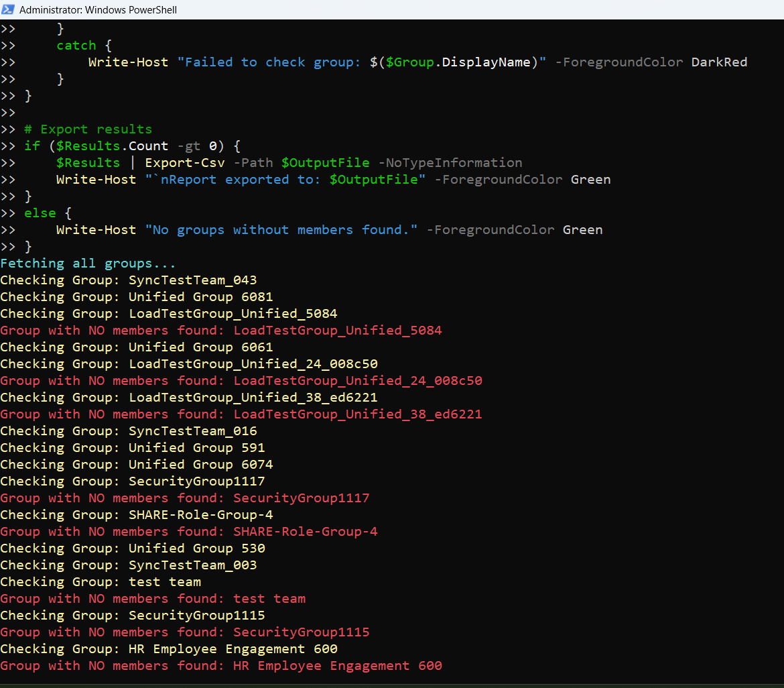Click 'Checking Group: LoadTestGroup_Unified_38_ed6221' line
This screenshot has height=688, width=784.
(x=189, y=398)
